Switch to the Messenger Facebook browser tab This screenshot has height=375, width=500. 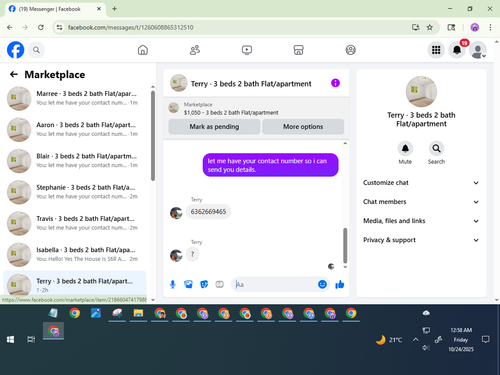click(55, 9)
